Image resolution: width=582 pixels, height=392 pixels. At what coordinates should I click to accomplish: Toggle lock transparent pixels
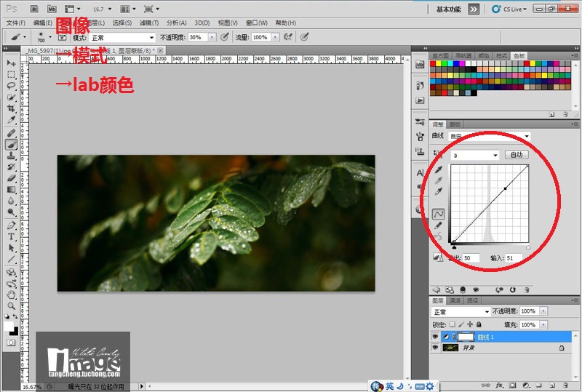point(452,324)
